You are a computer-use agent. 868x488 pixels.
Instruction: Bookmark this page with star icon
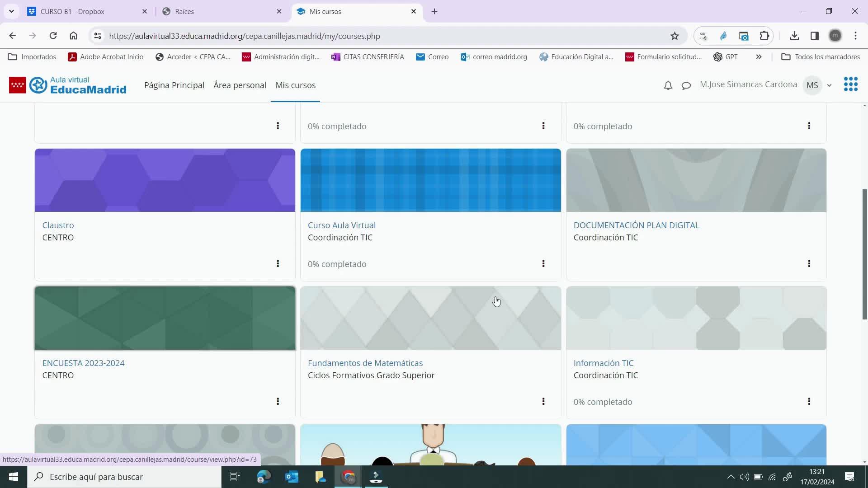pyautogui.click(x=675, y=36)
